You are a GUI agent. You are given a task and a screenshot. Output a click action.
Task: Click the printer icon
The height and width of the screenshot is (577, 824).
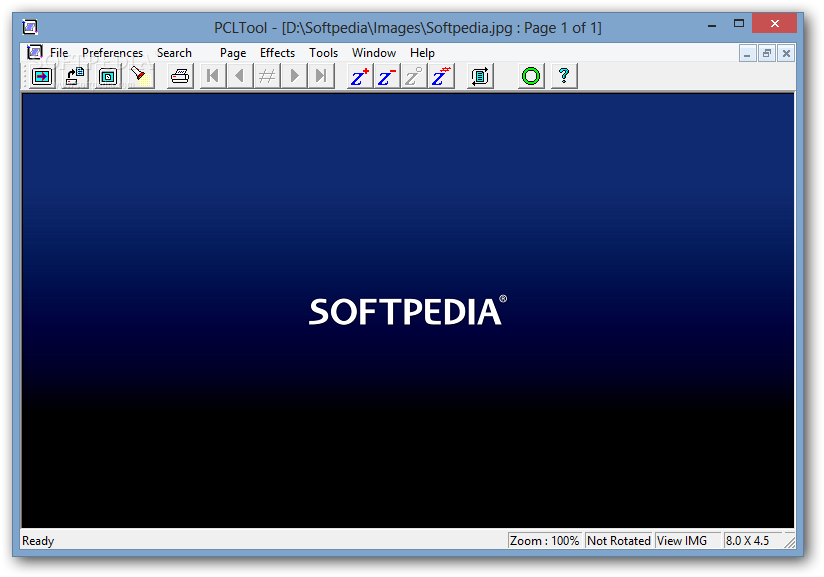180,76
